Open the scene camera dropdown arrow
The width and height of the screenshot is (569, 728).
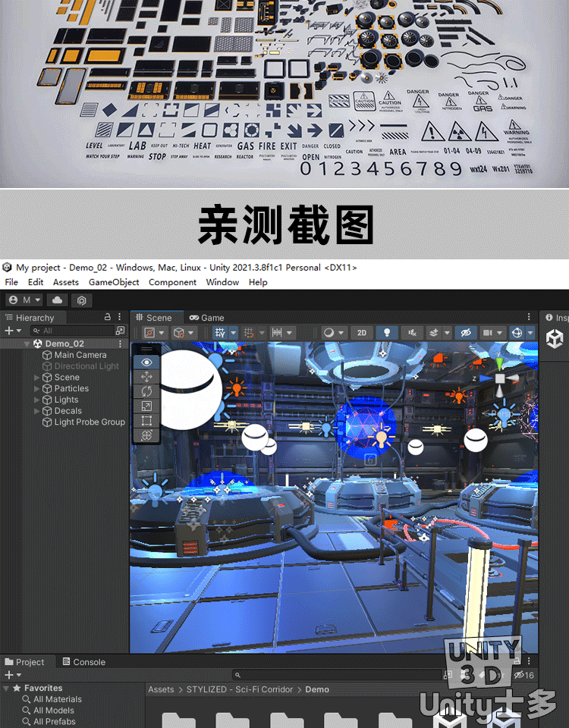(500, 332)
